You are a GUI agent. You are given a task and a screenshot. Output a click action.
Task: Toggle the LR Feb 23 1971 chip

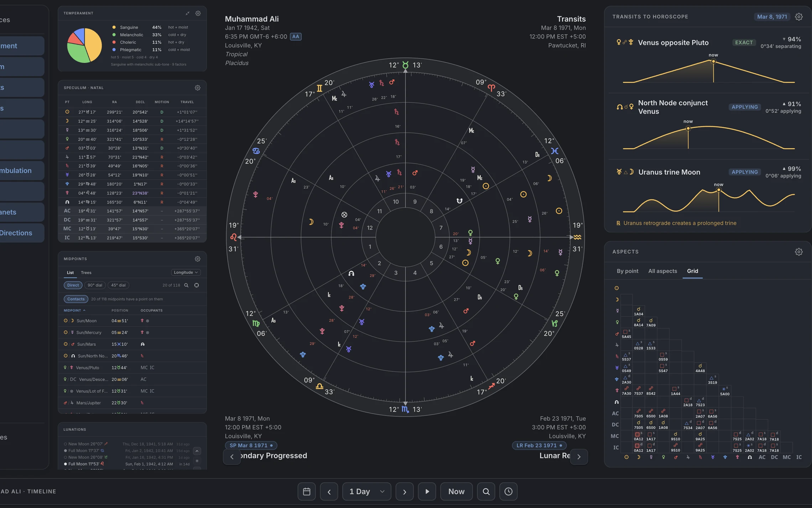pos(539,445)
